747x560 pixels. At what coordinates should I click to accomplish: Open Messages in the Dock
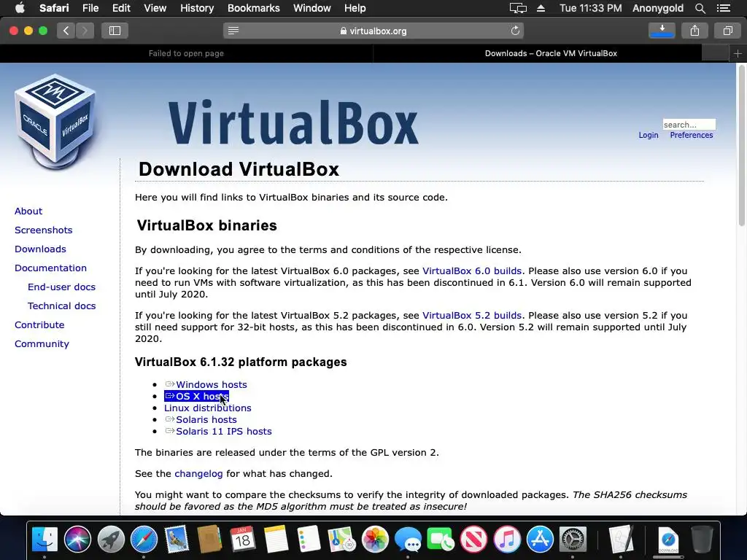pyautogui.click(x=408, y=539)
